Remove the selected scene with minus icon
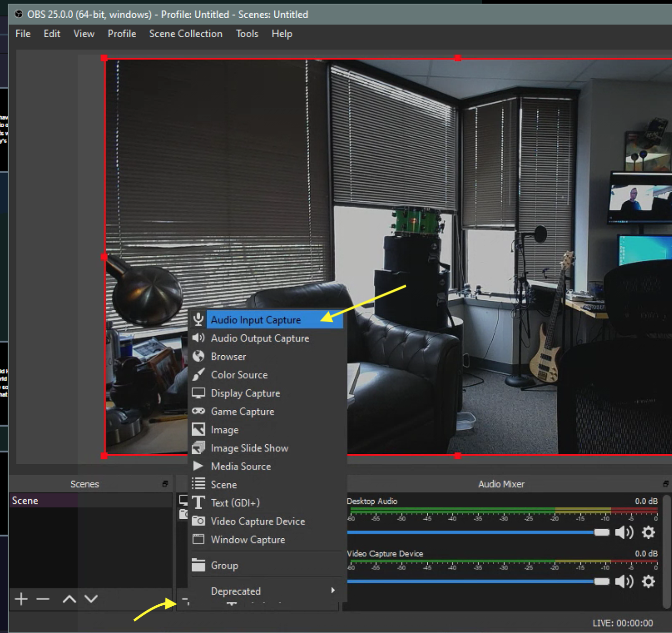The image size is (672, 633). [x=43, y=599]
